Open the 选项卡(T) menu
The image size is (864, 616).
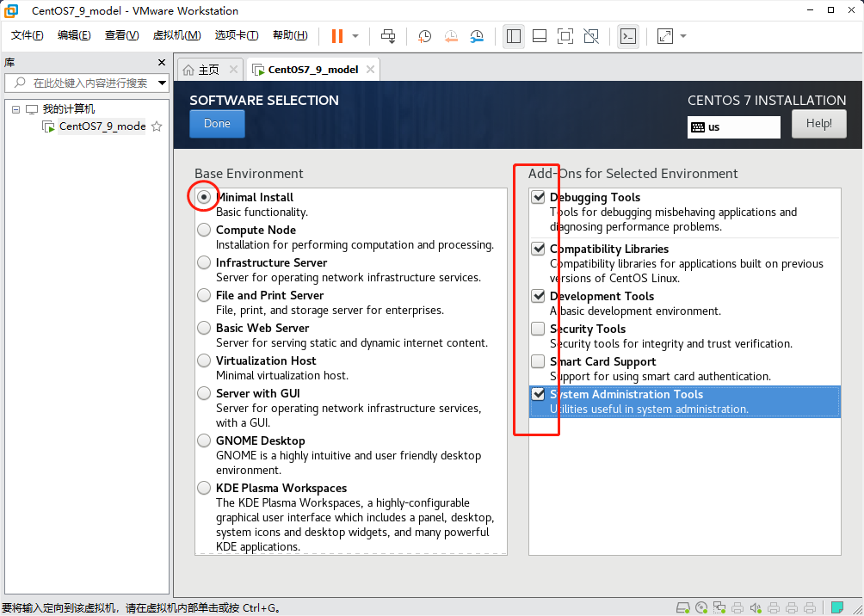tap(237, 36)
